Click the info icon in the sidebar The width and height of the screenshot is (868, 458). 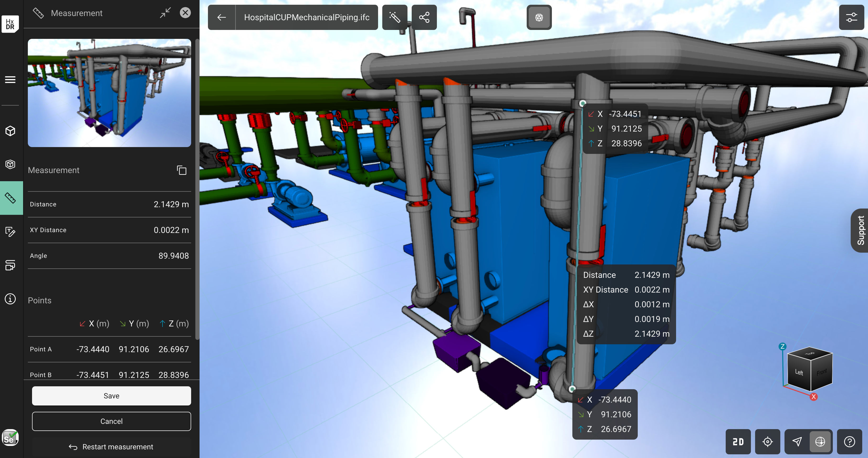click(x=10, y=299)
